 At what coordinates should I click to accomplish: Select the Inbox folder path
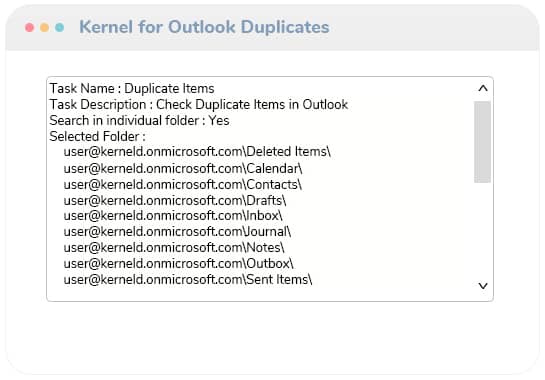point(173,216)
